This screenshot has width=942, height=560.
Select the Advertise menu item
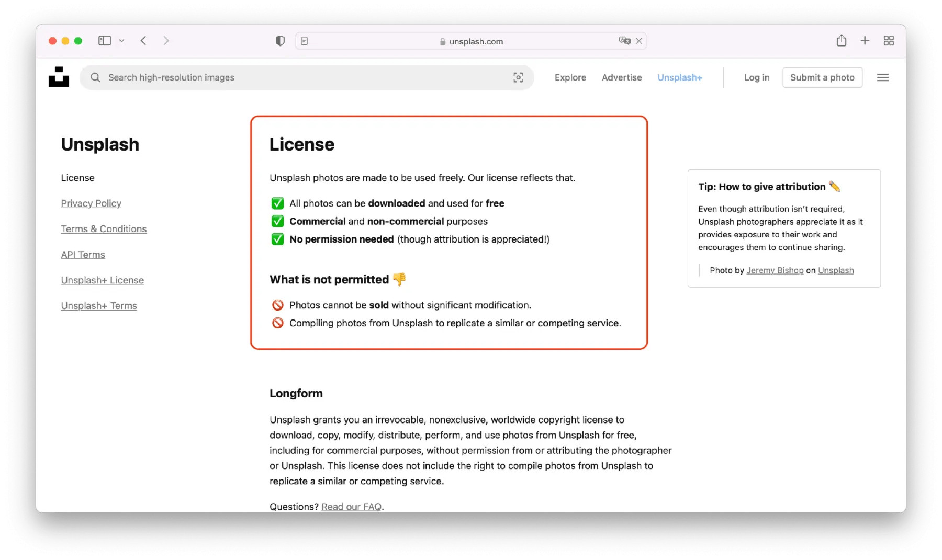pyautogui.click(x=621, y=77)
